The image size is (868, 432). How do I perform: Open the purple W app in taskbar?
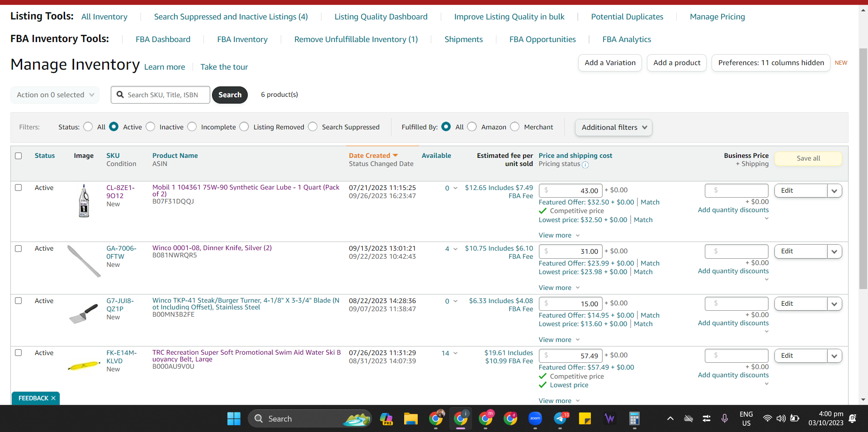pos(609,419)
